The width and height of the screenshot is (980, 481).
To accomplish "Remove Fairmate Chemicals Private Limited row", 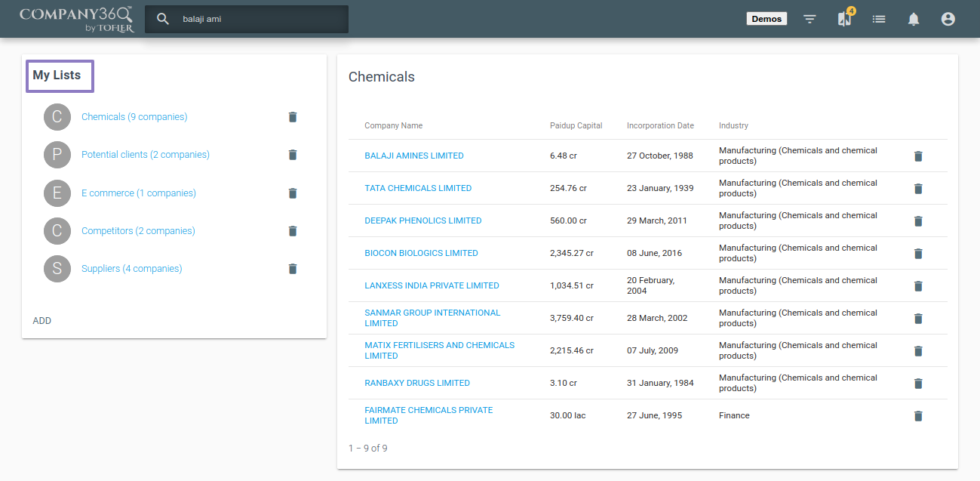I will point(918,416).
